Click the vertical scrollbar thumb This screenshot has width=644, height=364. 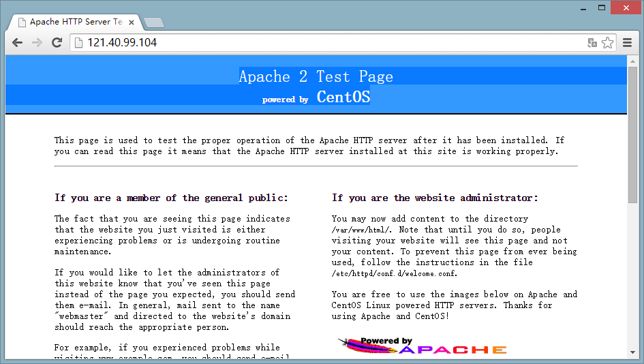point(632,135)
